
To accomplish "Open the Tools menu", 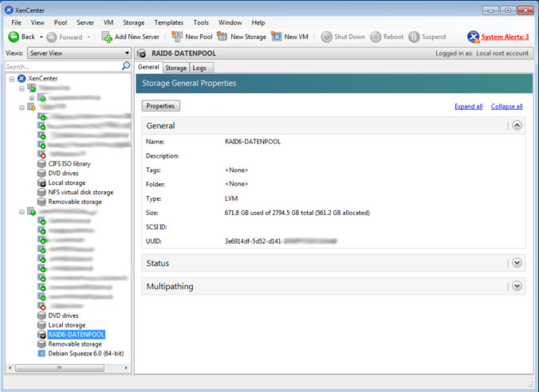I will [201, 22].
